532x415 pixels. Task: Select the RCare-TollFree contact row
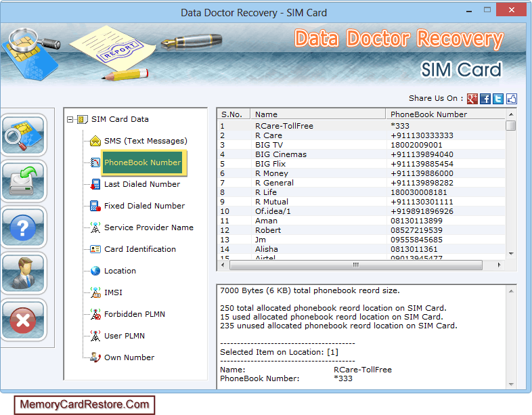(361, 126)
